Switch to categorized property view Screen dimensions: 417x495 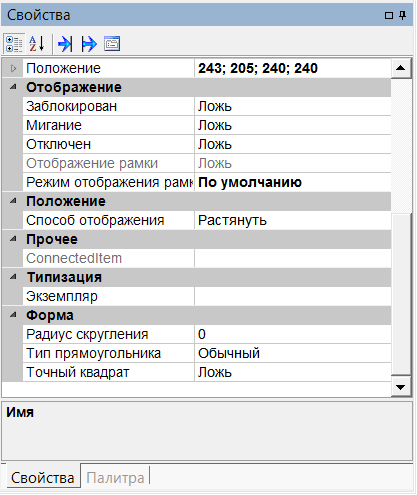[x=14, y=44]
